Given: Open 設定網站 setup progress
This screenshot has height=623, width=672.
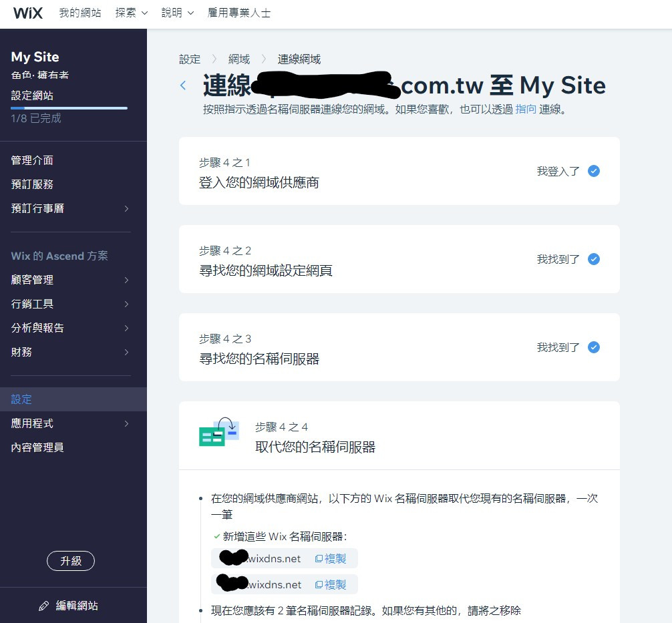Looking at the screenshot, I should (32, 95).
